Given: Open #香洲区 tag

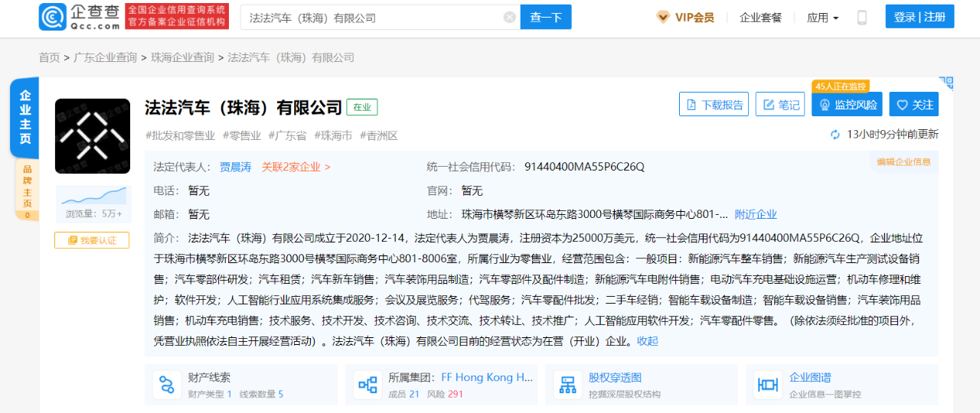Looking at the screenshot, I should [x=379, y=135].
